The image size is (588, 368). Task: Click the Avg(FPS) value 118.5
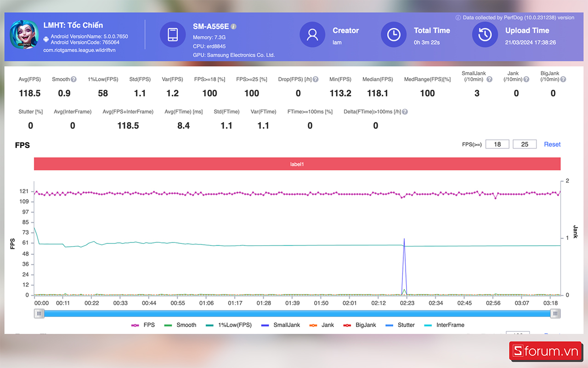(30, 93)
